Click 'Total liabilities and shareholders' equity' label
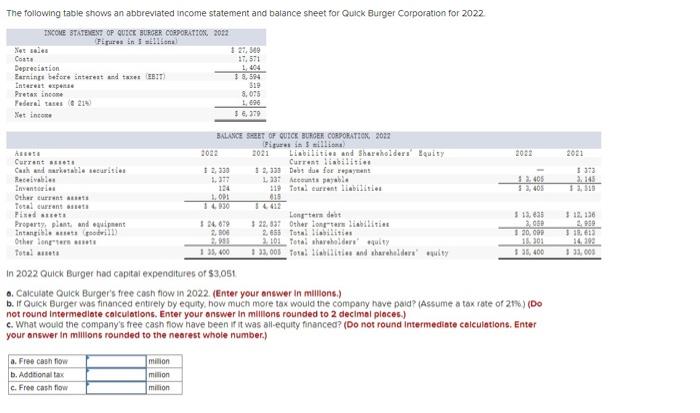 click(369, 253)
